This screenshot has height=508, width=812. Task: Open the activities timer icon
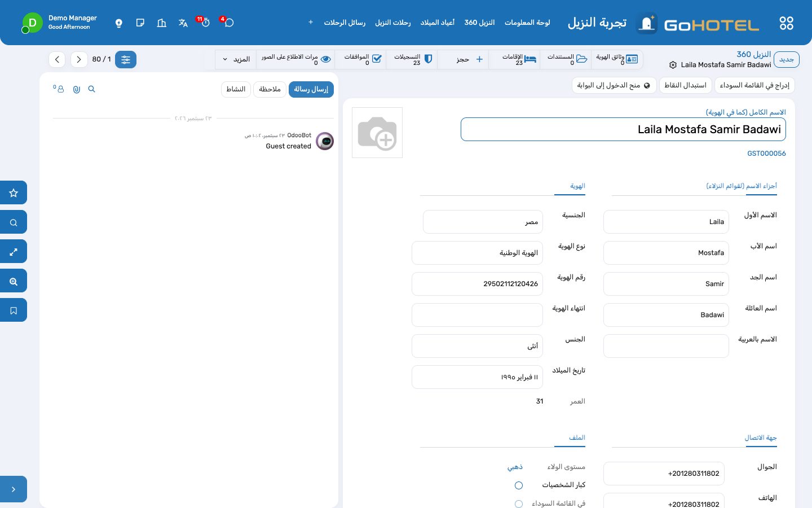pos(206,23)
